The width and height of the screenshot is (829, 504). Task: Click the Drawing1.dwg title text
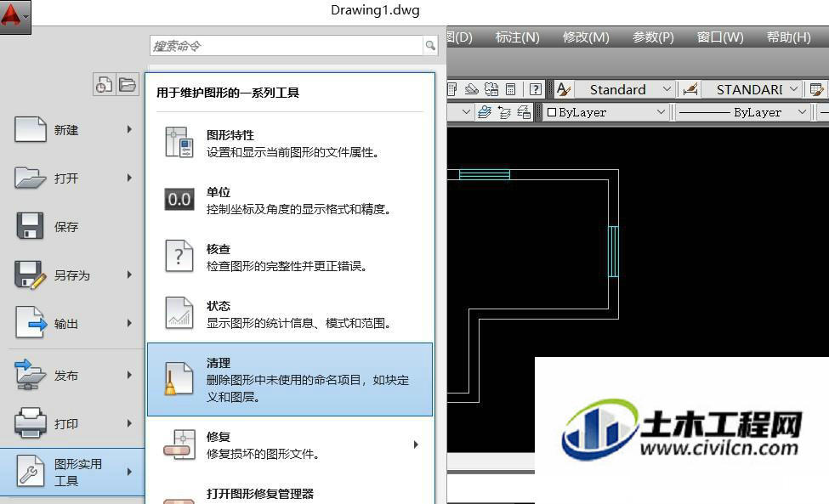coord(375,10)
